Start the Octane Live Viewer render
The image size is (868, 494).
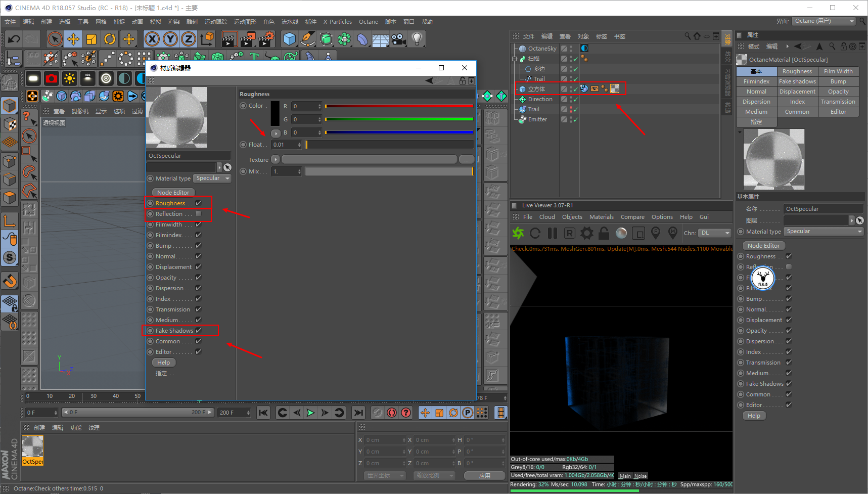[518, 233]
